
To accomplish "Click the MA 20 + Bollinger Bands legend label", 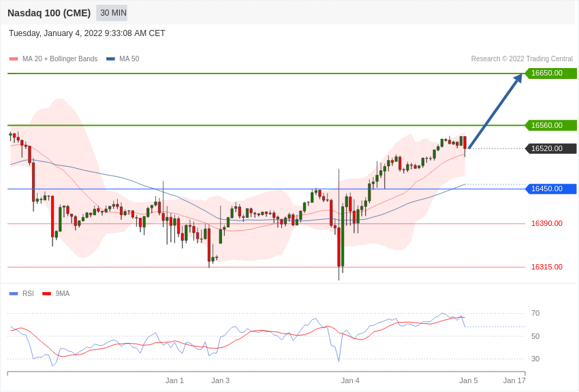I will pos(60,59).
